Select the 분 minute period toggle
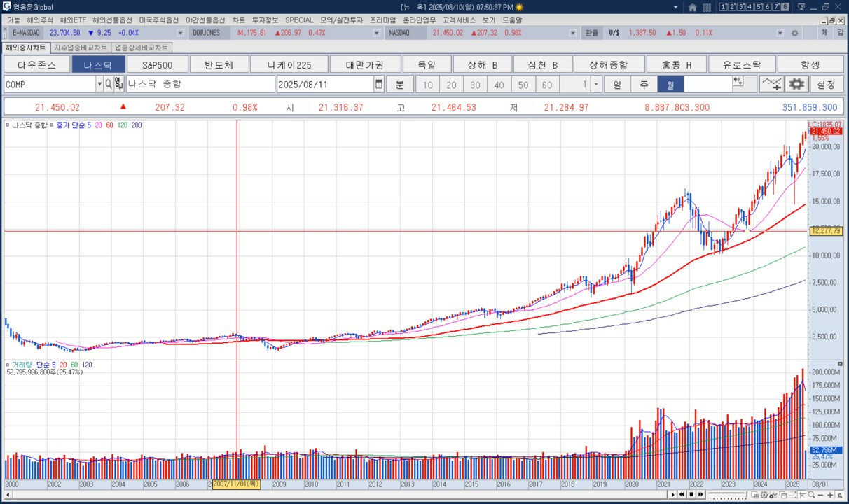This screenshot has width=849, height=504. coord(399,84)
